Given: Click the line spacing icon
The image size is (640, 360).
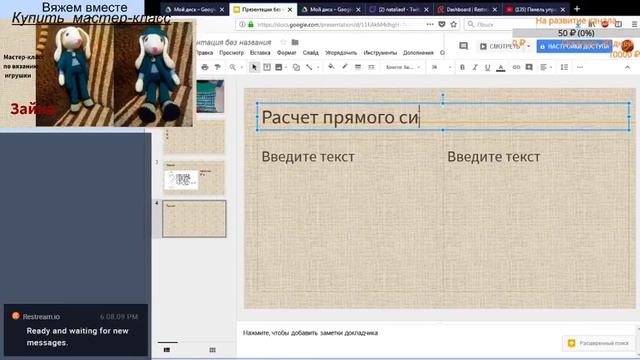Looking at the screenshot, I should tap(564, 67).
